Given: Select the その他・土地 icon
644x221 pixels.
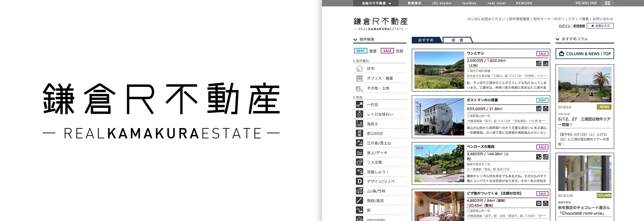Looking at the screenshot, I should pyautogui.click(x=359, y=88).
